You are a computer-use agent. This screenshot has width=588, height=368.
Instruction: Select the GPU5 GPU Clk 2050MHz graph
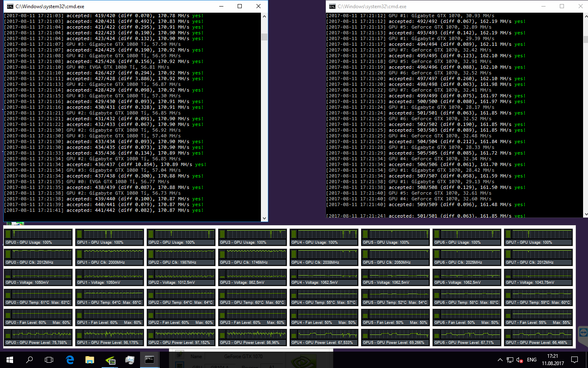tap(396, 257)
